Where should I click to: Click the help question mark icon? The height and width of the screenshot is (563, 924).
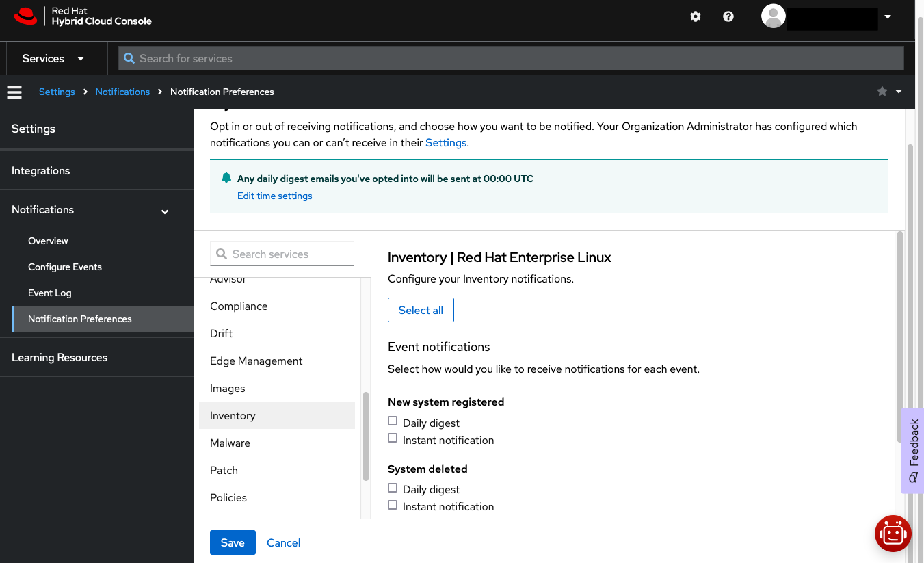[x=728, y=16]
